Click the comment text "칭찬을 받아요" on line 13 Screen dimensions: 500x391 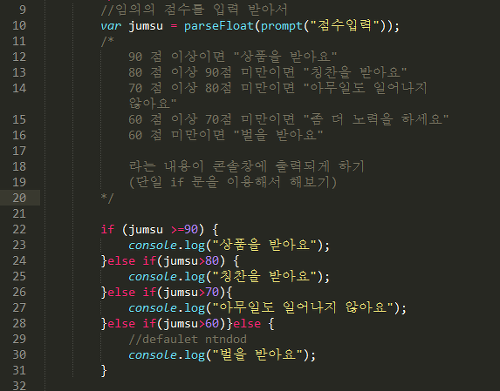(355, 72)
